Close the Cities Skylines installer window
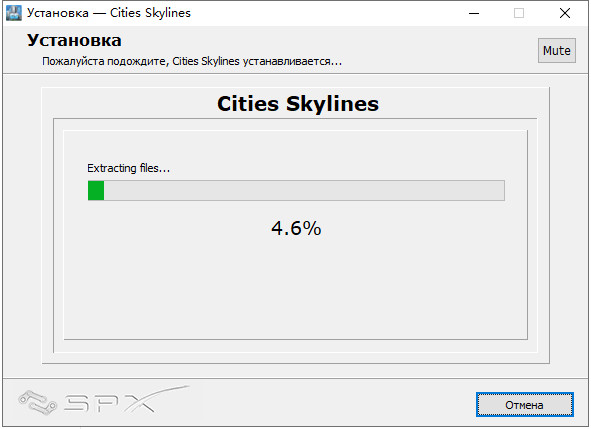Viewport: 591px width, 429px height. 565,13
